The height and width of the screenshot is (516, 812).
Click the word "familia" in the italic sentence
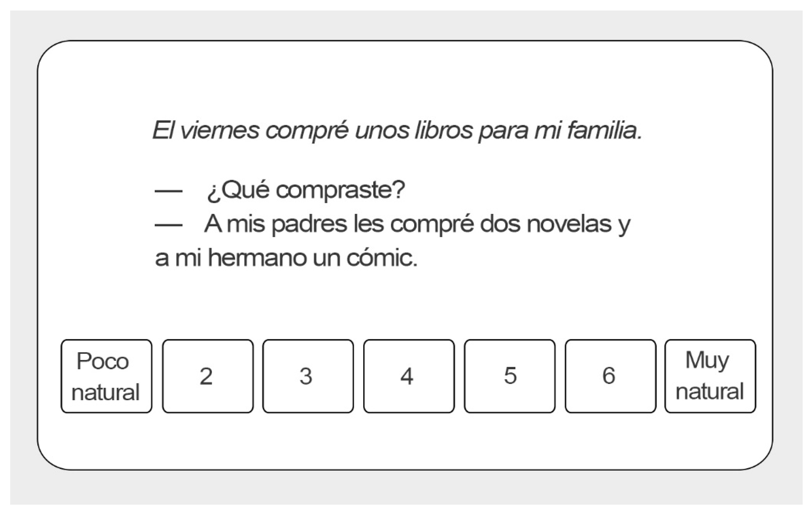(x=603, y=130)
